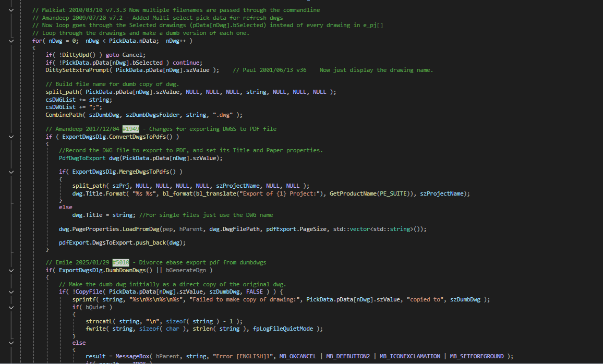Click the GetProductName function call
This screenshot has height=364, width=603.
tap(353, 193)
